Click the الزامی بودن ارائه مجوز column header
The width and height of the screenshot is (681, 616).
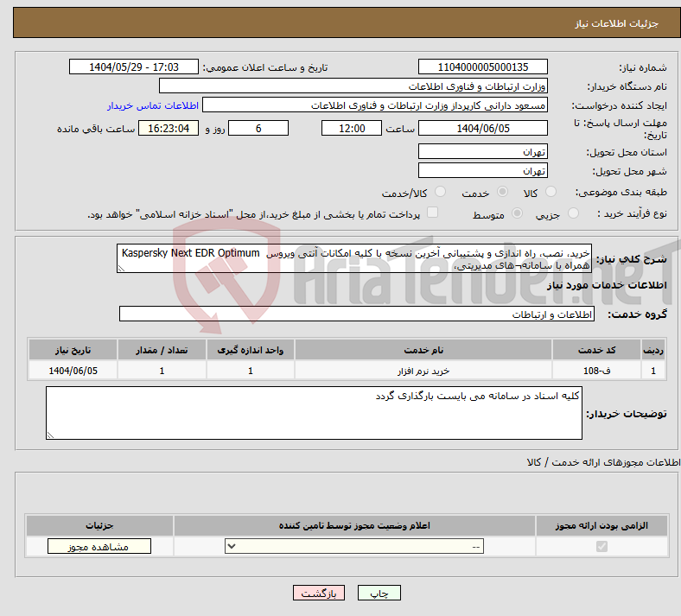(601, 525)
